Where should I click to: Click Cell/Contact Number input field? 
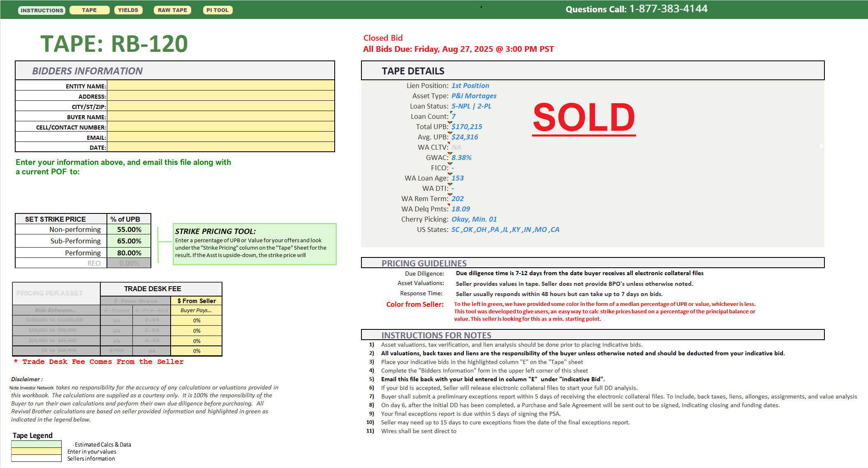(221, 127)
